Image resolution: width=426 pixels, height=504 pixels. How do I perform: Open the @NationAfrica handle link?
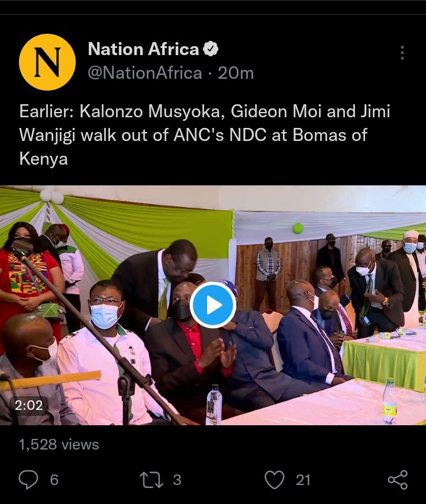coord(145,73)
